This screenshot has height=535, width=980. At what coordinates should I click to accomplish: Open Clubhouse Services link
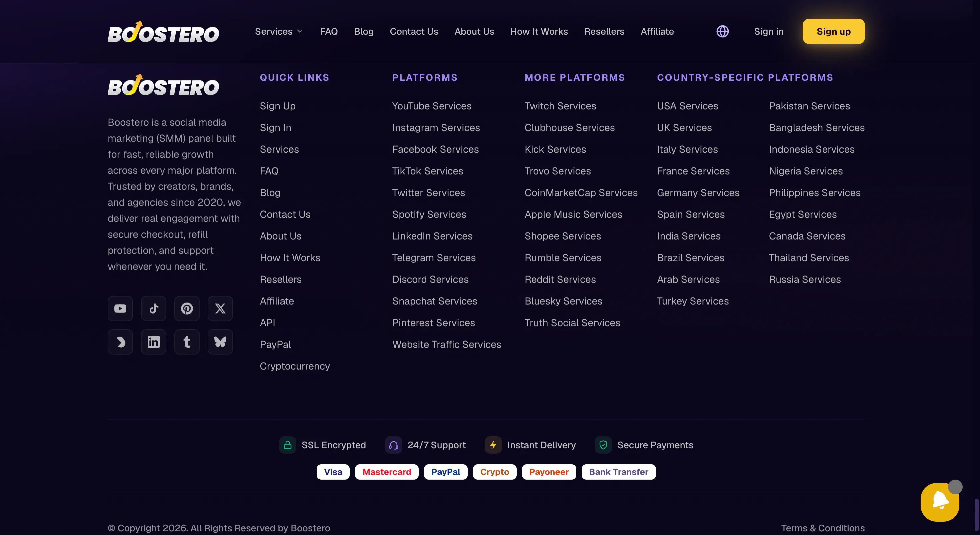click(x=570, y=127)
